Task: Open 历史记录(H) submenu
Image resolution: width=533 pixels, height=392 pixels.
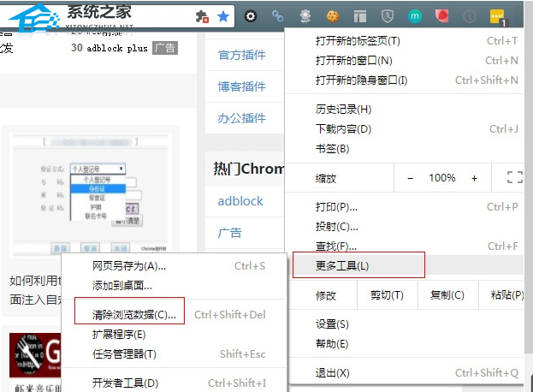Action: tap(404, 110)
